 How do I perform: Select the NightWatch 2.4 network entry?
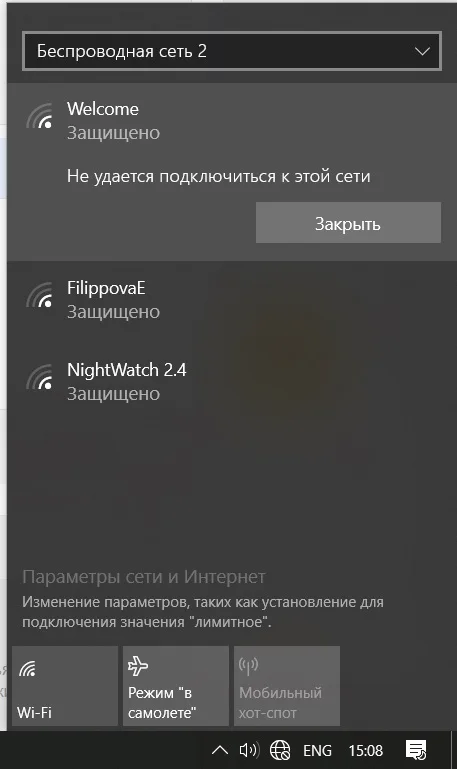(x=232, y=382)
